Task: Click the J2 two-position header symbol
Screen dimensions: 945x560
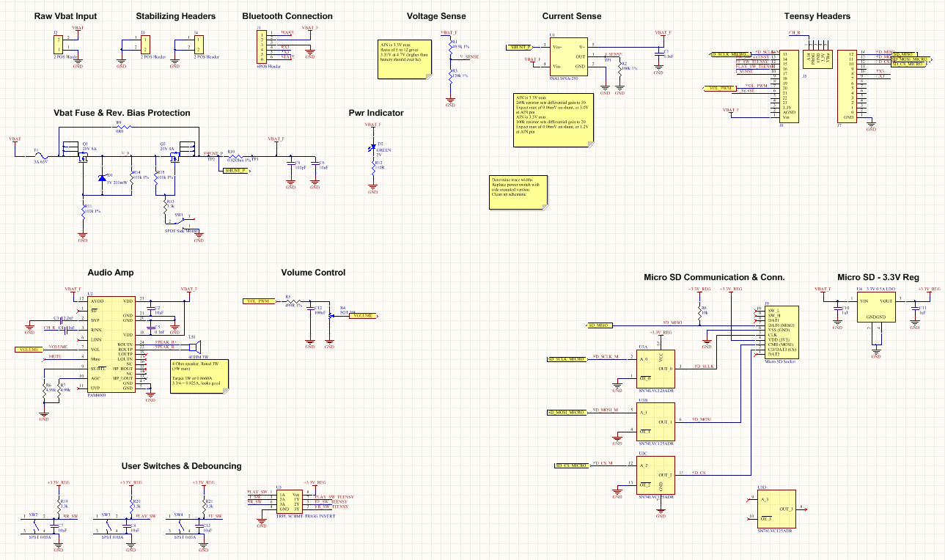Action: tap(59, 45)
